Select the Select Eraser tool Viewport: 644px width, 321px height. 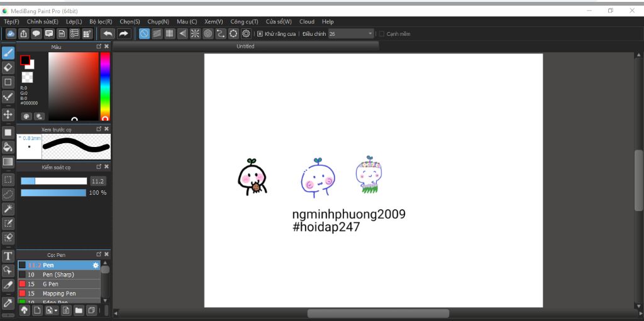(8, 237)
